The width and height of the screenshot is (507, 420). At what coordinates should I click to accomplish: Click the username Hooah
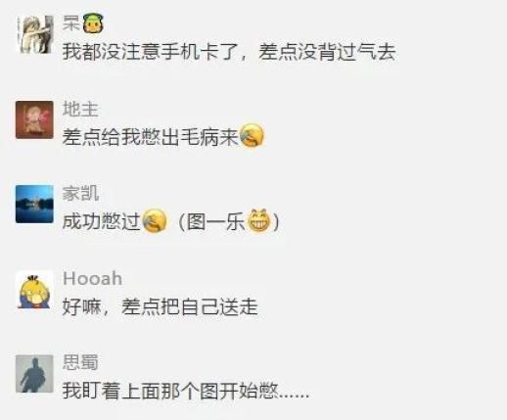(x=92, y=278)
